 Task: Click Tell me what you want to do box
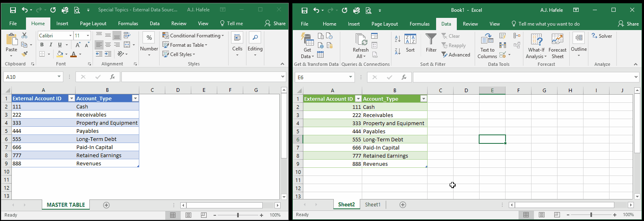(x=545, y=24)
